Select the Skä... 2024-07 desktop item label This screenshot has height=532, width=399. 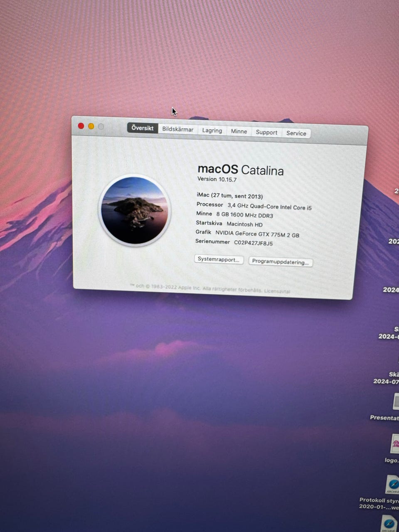[387, 378]
